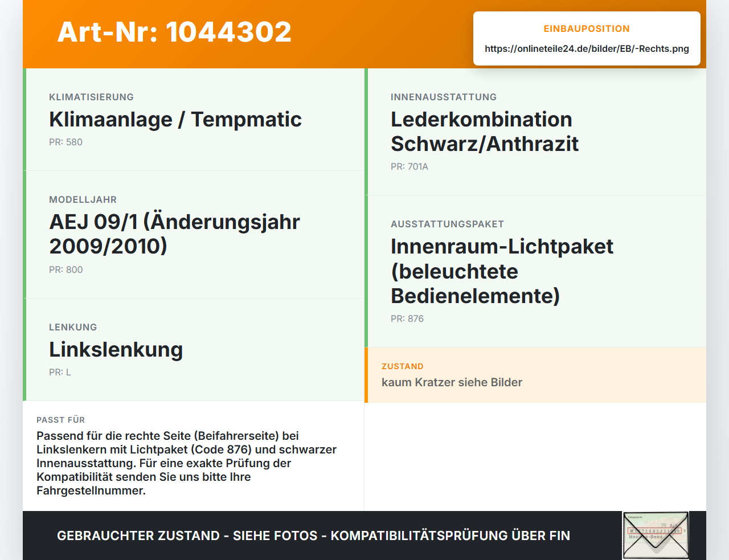Select the Linkslenkung steering card

tap(194, 350)
